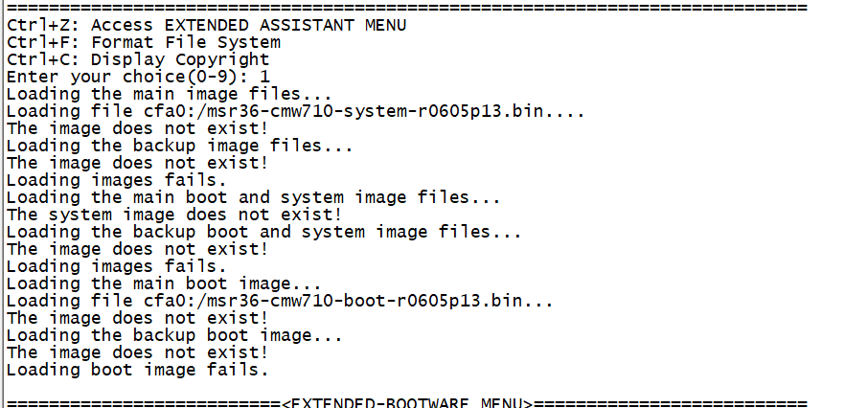Click 'Loading the backup boot and system image files...'
The height and width of the screenshot is (408, 868).
[263, 232]
